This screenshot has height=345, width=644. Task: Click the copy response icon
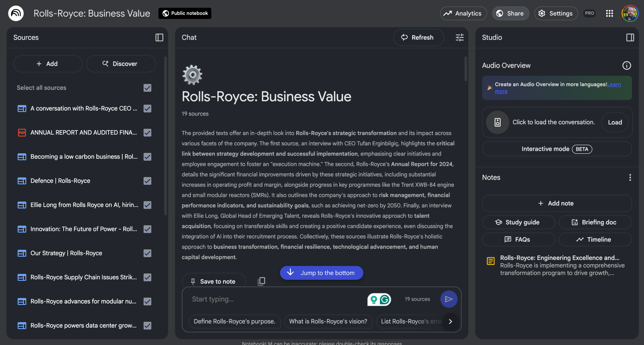261,281
